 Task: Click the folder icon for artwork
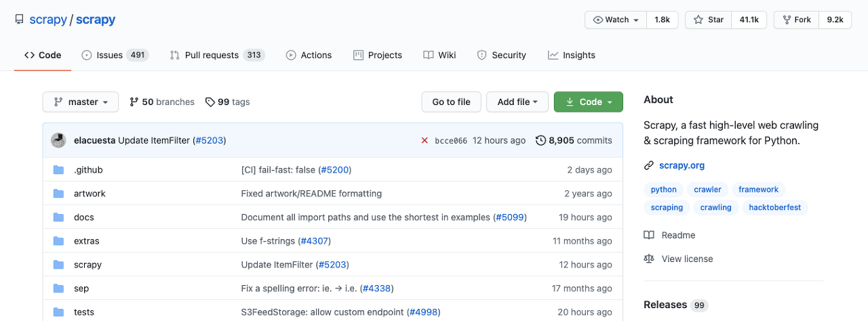[x=58, y=194]
